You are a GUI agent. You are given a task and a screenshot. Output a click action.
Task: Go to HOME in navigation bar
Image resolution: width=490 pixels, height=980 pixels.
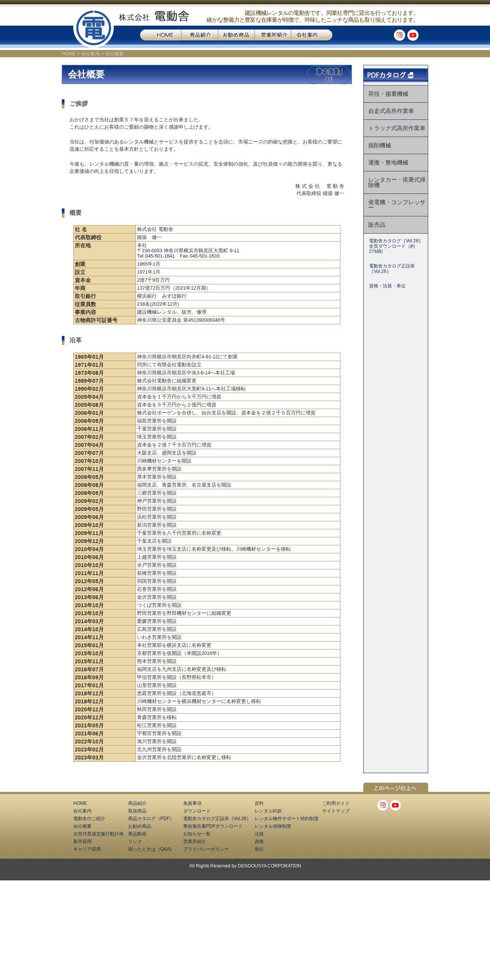coord(161,35)
